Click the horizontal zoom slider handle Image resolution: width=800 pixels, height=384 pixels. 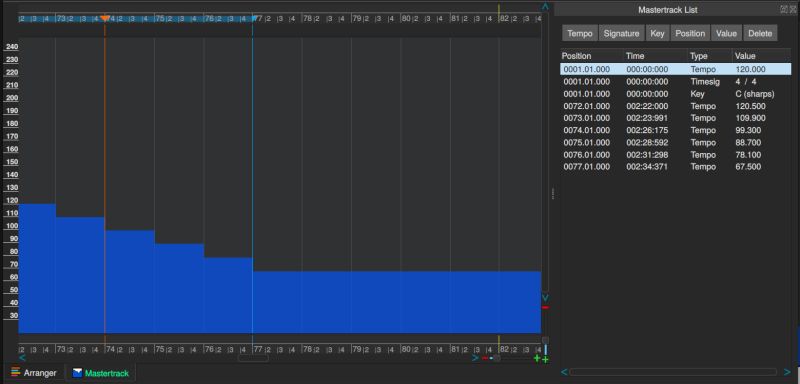pos(496,358)
